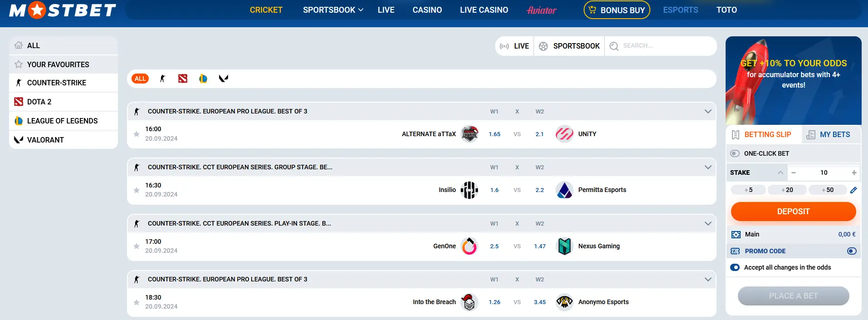
Task: Toggle the Promo Code switch
Action: pyautogui.click(x=852, y=251)
